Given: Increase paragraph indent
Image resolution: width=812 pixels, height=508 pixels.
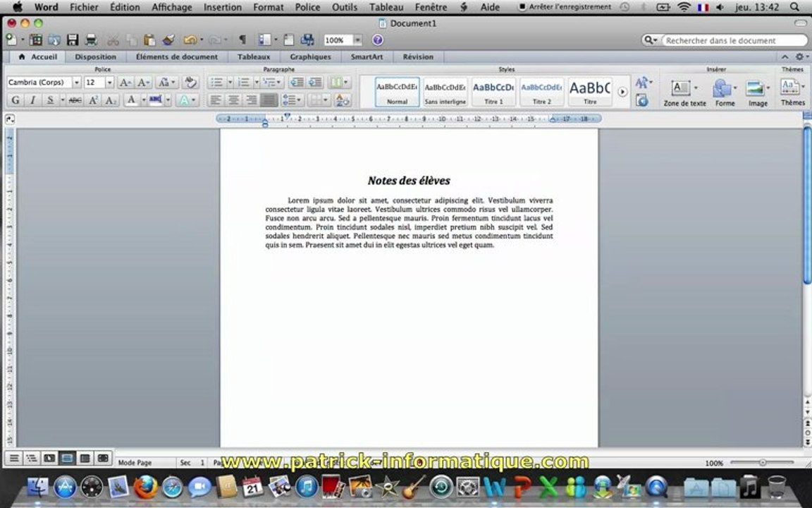Looking at the screenshot, I should (x=315, y=83).
